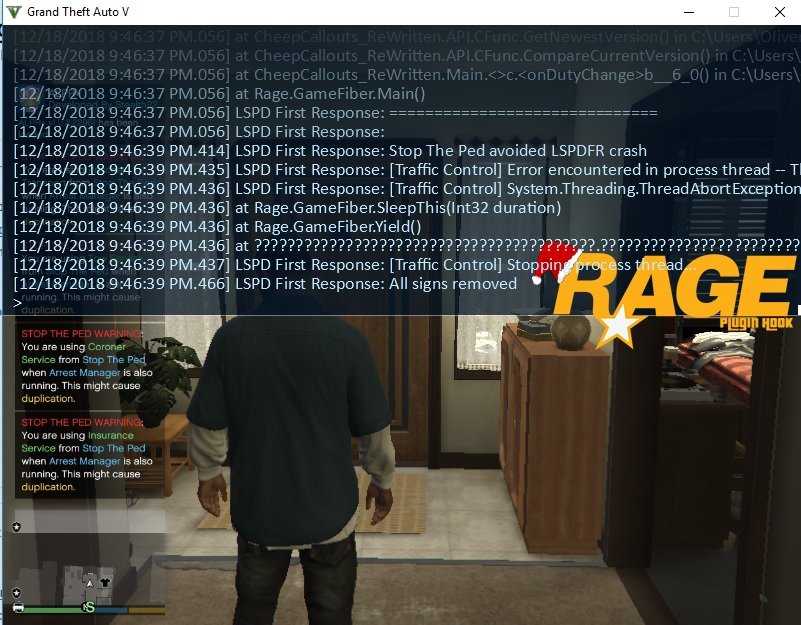The height and width of the screenshot is (625, 801).
Task: Click 'Arrest Manager' in the Coroner warning
Action: pyautogui.click(x=84, y=373)
